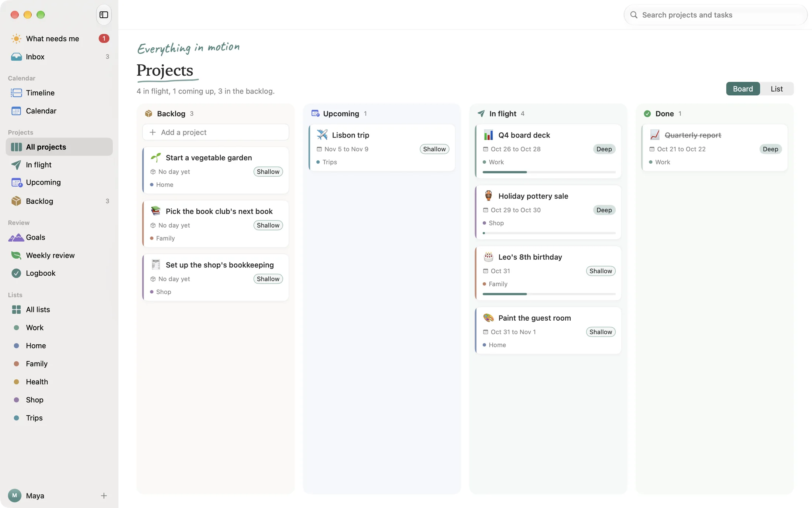The width and height of the screenshot is (812, 508).
Task: Open Start a vegetable garden card
Action: point(216,170)
